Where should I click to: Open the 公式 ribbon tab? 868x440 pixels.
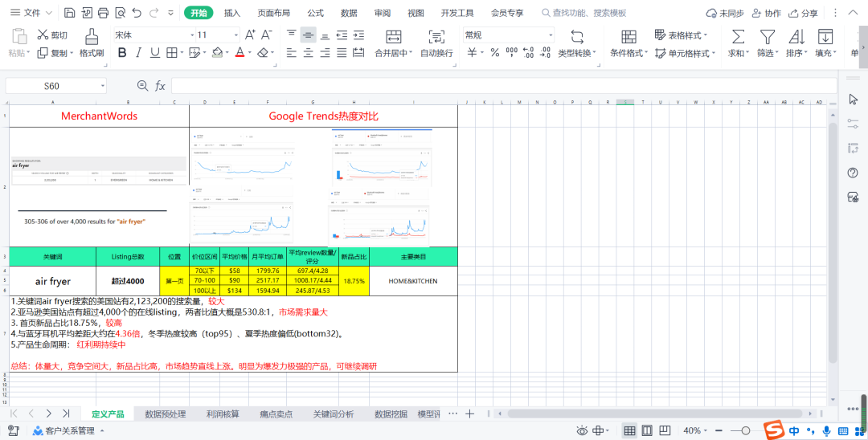point(316,13)
